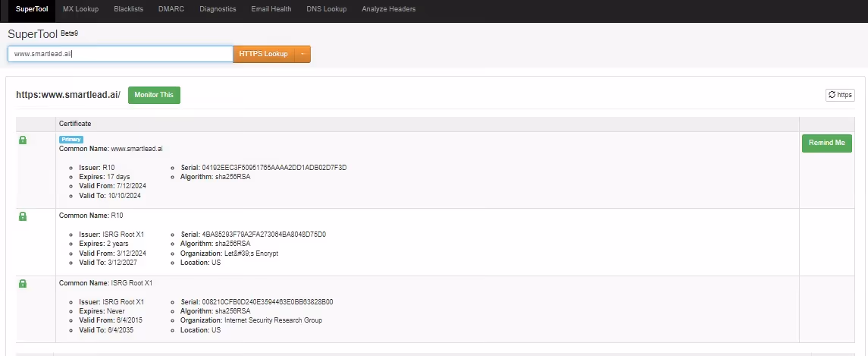Click Valid From: 7/12/2024
Viewport: 868px width, 356px height.
click(112, 186)
